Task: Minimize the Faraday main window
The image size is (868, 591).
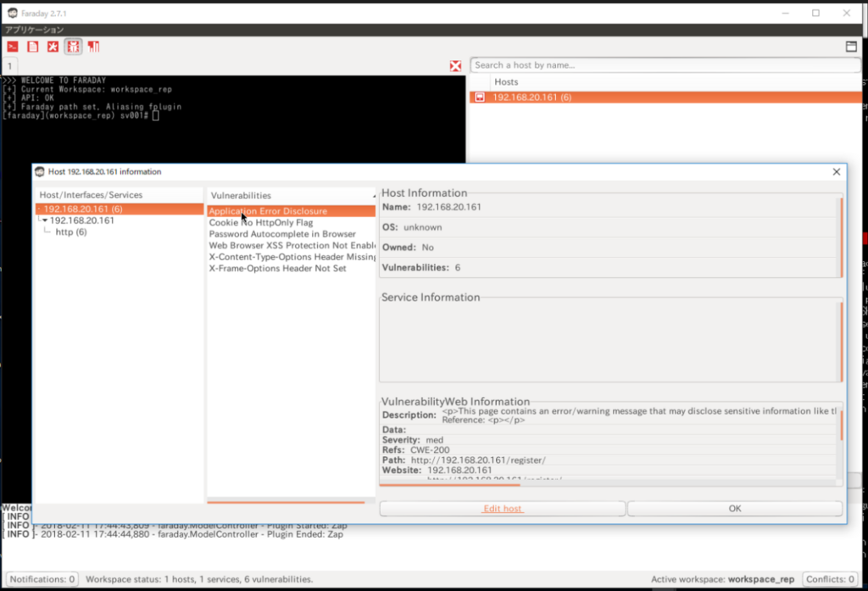Action: (785, 13)
